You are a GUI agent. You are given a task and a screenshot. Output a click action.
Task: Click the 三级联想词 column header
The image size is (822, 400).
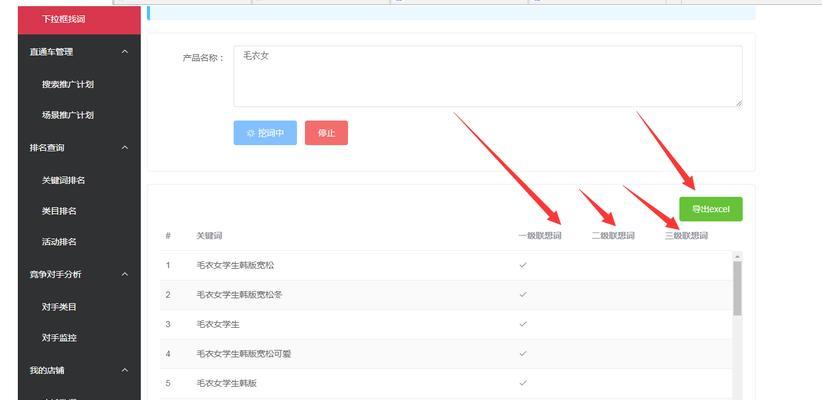click(687, 236)
